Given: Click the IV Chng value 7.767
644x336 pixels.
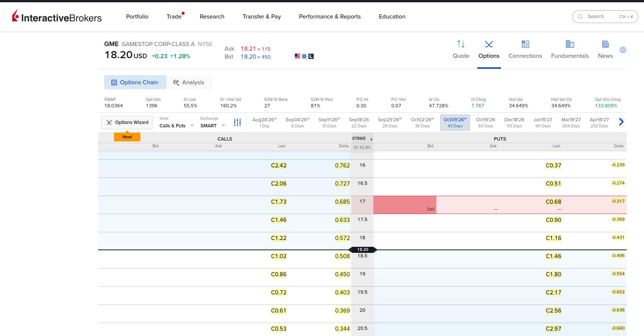Looking at the screenshot, I should (x=478, y=106).
